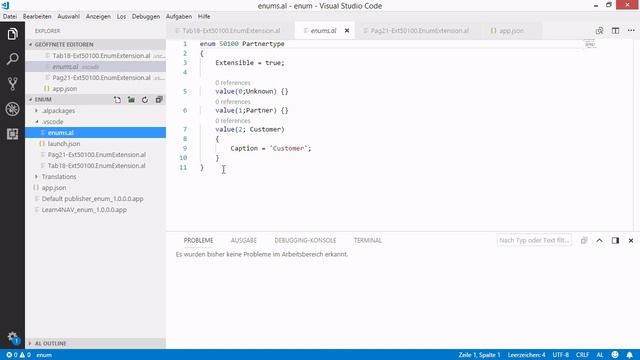Viewport: 640px width, 360px height.
Task: Select enums.al in the ENUM file tree
Action: pos(96,133)
